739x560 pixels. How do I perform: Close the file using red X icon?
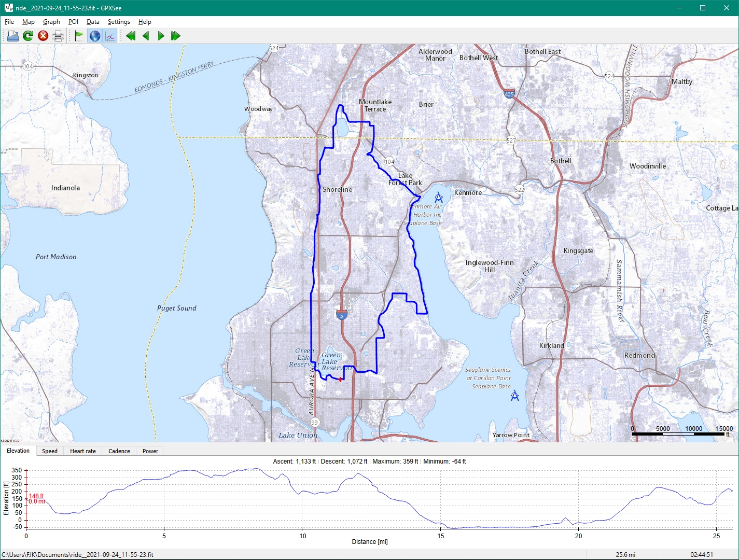pos(43,36)
